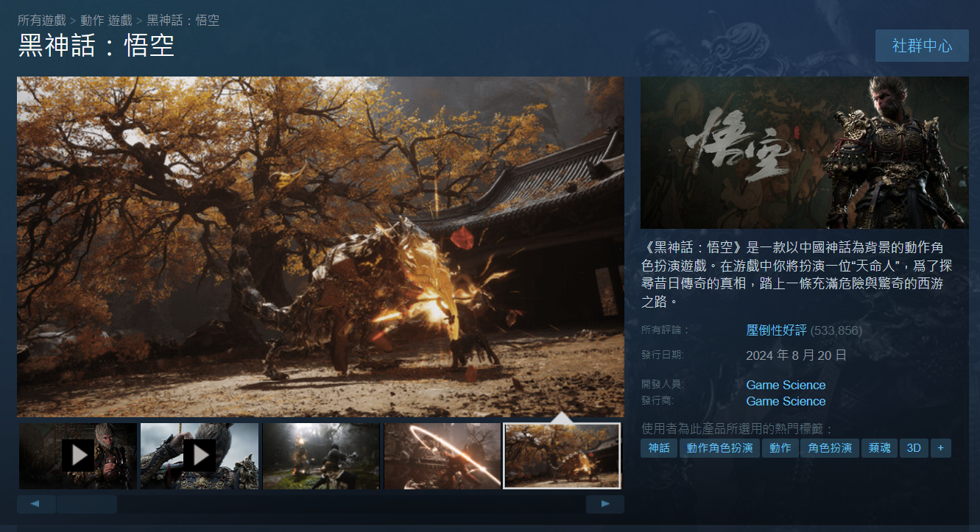Select the 動作角色扮演 tag

(x=719, y=447)
